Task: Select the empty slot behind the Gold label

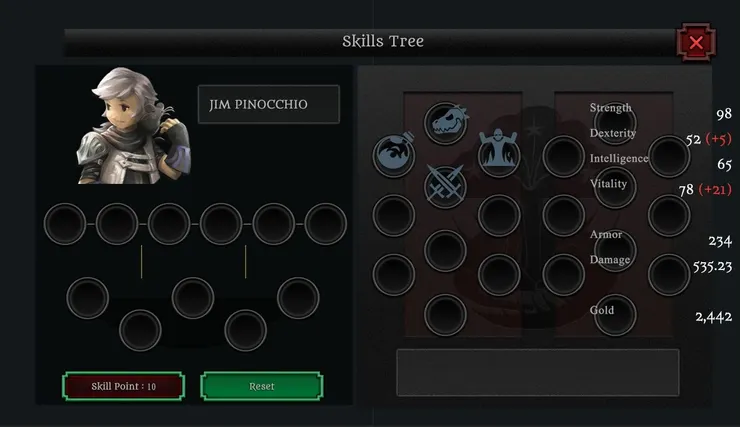Action: [614, 314]
